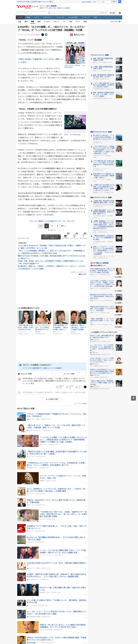Open the article ブレイク・ライヴリーに共感示すアンバー・ハード
The height and width of the screenshot is (644, 138).
pos(63,477)
